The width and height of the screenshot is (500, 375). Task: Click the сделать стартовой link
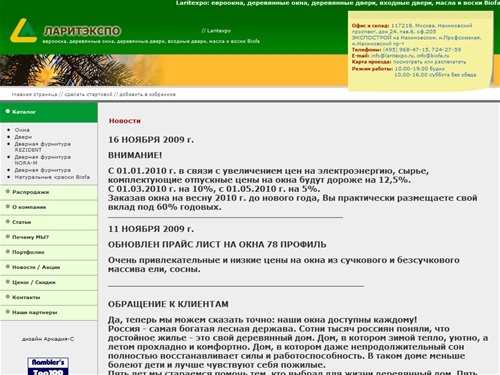[x=88, y=95]
